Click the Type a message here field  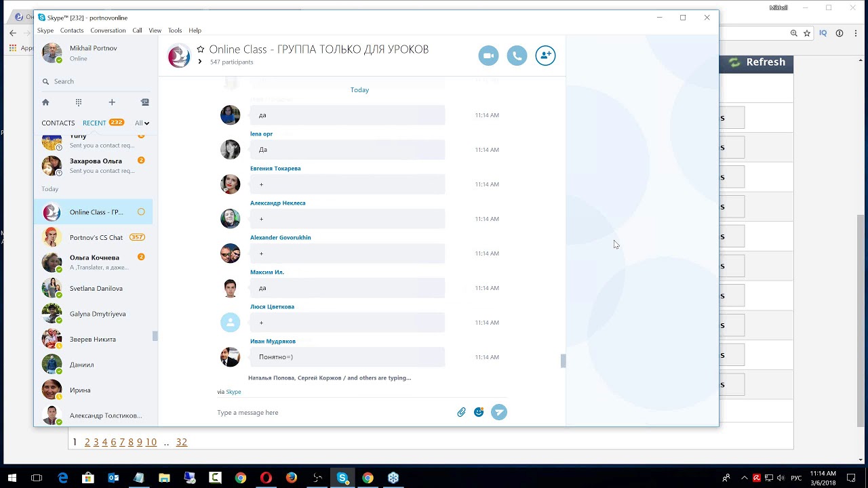click(332, 412)
